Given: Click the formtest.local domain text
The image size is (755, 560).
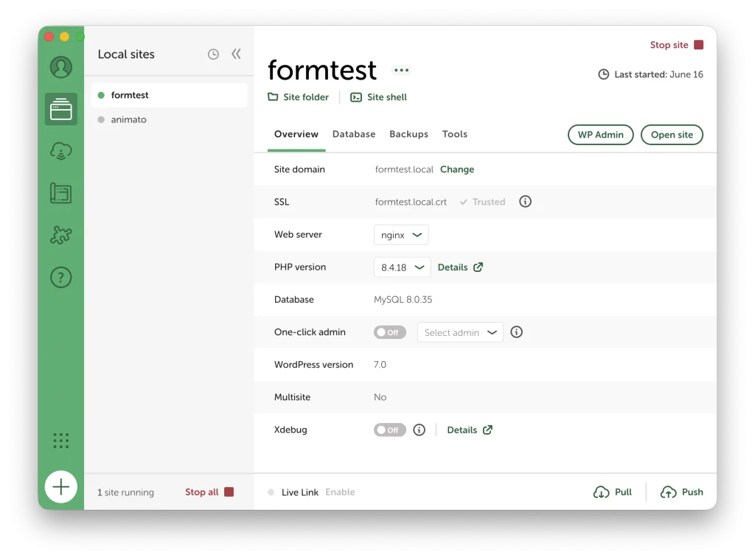Looking at the screenshot, I should [x=404, y=169].
